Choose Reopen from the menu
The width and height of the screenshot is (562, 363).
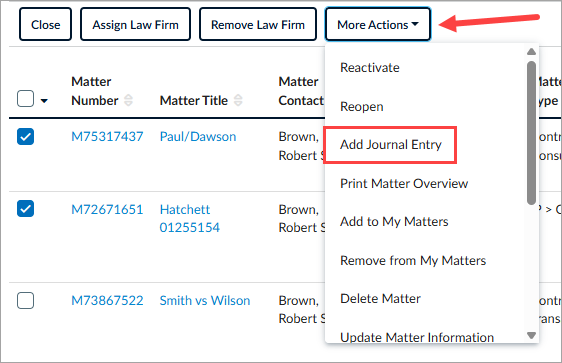click(x=362, y=106)
